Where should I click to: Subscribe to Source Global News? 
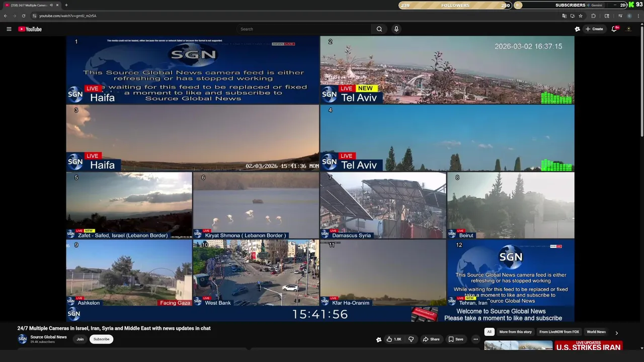[101, 339]
